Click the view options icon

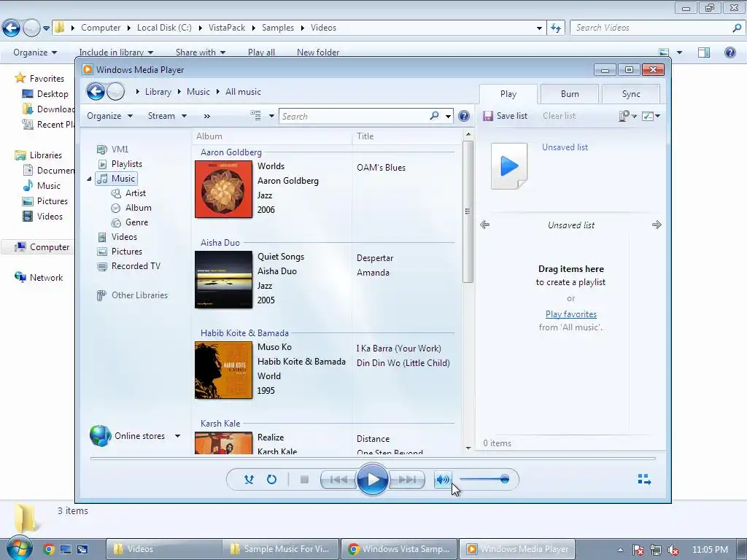(256, 116)
